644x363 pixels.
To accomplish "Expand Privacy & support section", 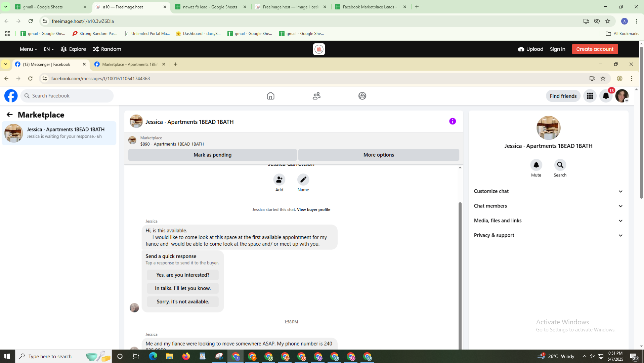I will pyautogui.click(x=548, y=235).
